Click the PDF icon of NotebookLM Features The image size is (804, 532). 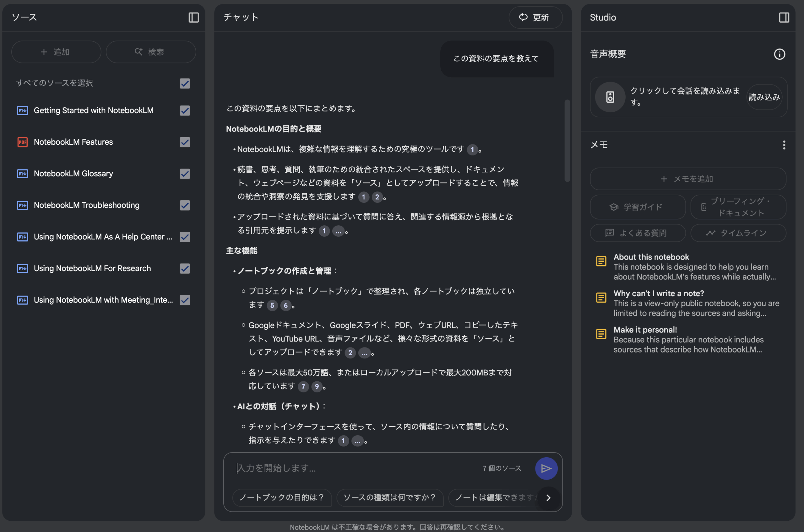22,142
